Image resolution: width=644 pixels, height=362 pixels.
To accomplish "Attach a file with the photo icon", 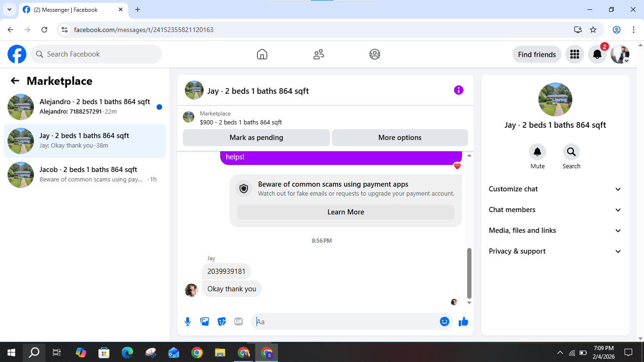I will (205, 321).
